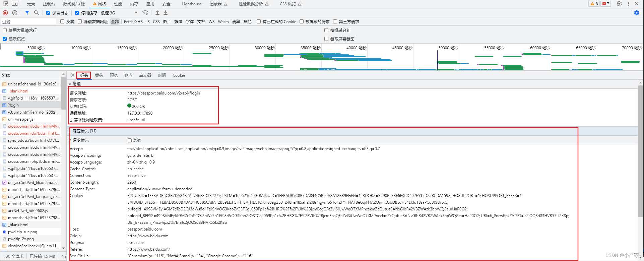Close the DevTools panel
The width and height of the screenshot is (644, 261).
[x=637, y=4]
